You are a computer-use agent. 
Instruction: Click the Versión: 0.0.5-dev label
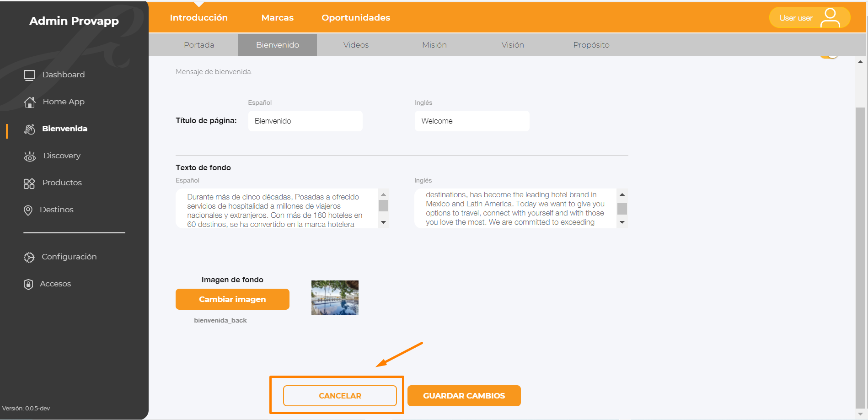pyautogui.click(x=26, y=408)
